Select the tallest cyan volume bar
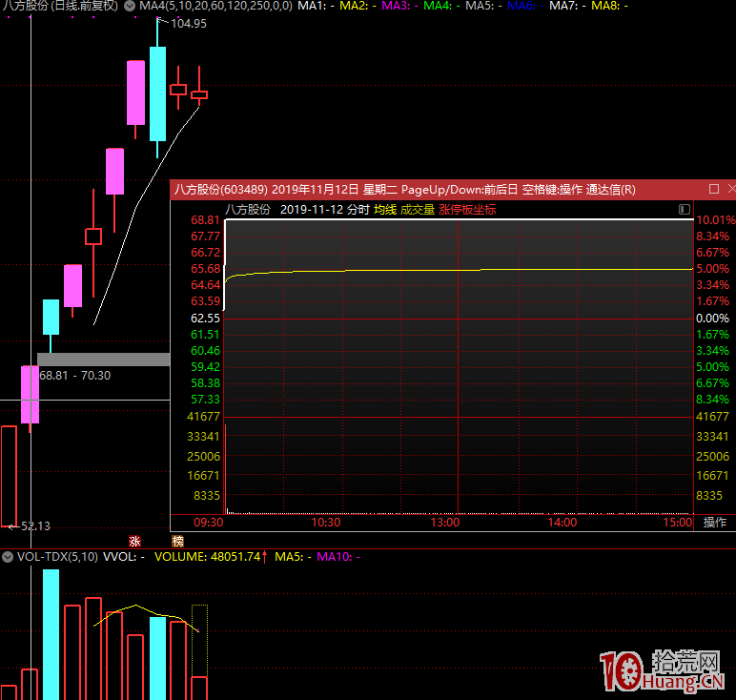The height and width of the screenshot is (700, 736). (51, 634)
